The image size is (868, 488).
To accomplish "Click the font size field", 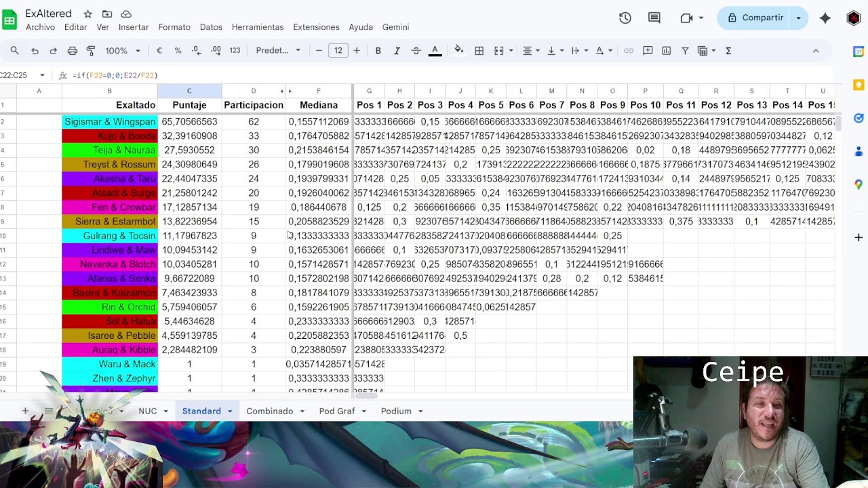I will point(338,51).
